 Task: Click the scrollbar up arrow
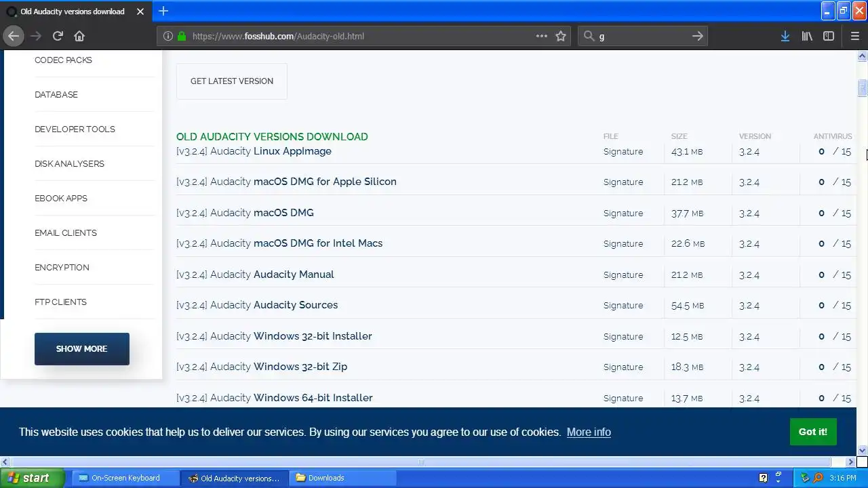click(x=863, y=57)
